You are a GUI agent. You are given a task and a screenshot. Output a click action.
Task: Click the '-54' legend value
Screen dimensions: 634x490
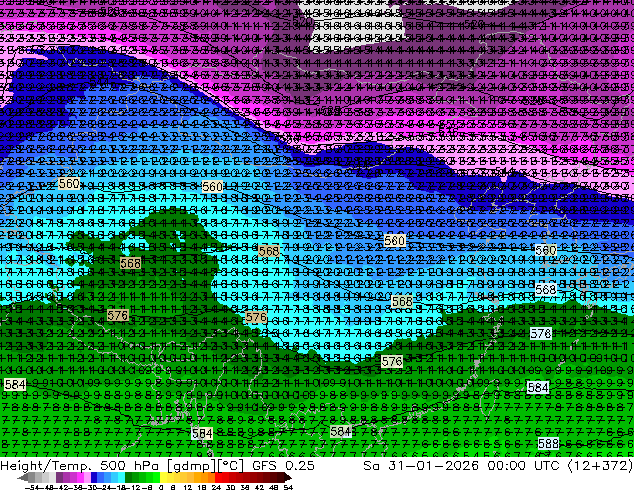click(x=31, y=487)
